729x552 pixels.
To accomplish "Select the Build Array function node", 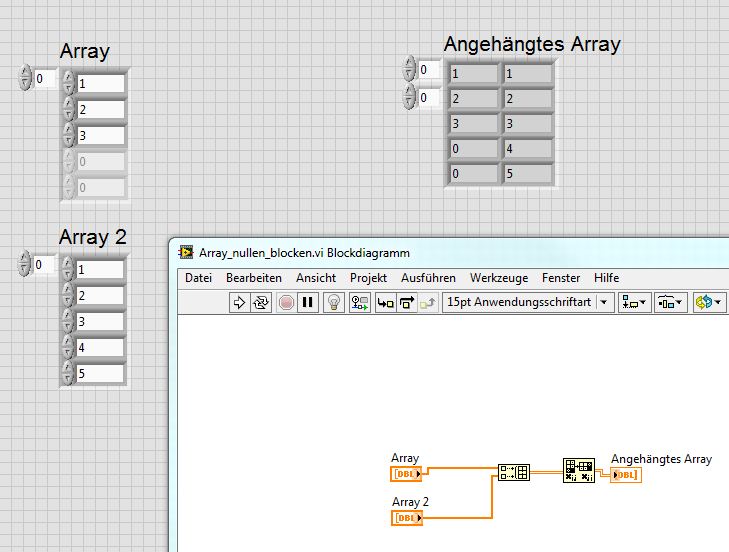I will tap(514, 472).
